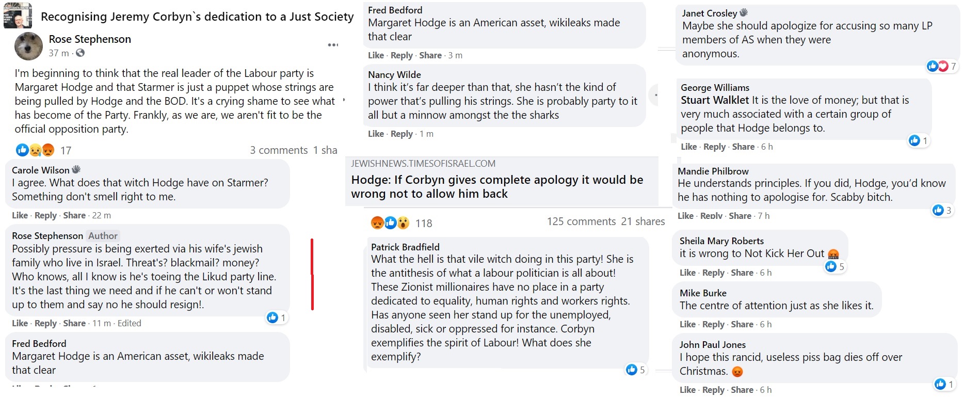Click the like badge on Sheila Mary Roberts' comment
This screenshot has height=397, width=980.
(834, 266)
